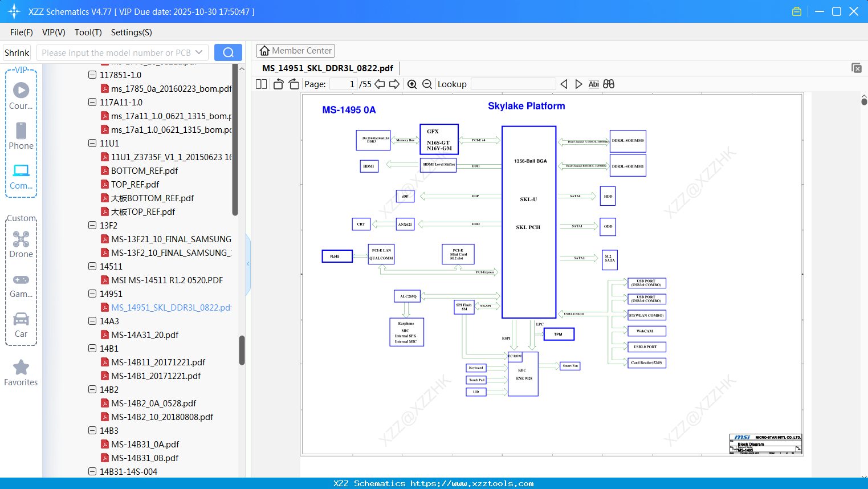Go to the previous page arrow
This screenshot has width=868, height=489.
pos(380,84)
